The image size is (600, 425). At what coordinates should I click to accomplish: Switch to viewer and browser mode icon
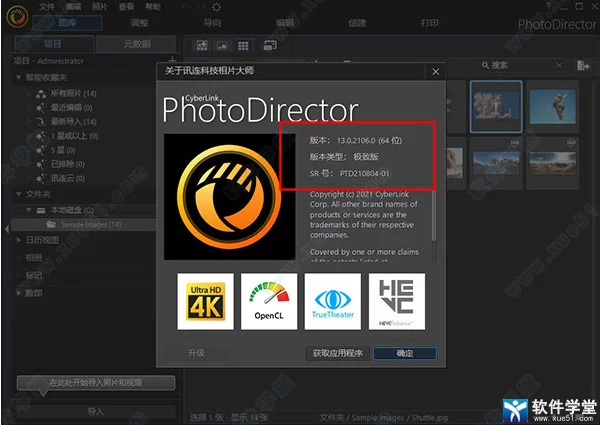[x=202, y=46]
